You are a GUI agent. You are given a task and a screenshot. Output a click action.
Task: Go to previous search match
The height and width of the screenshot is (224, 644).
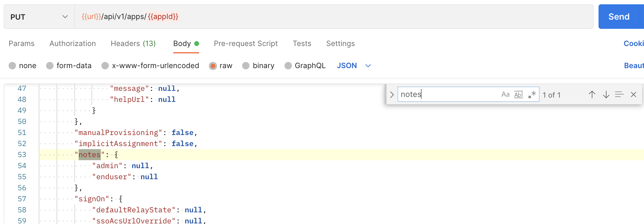[x=592, y=95]
